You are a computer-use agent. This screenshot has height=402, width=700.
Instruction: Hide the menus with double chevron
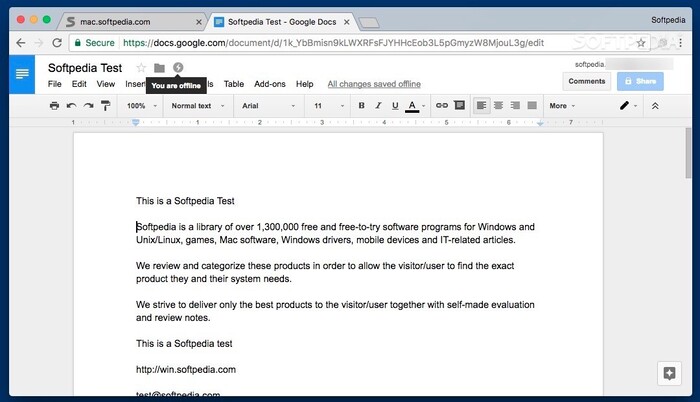point(655,106)
